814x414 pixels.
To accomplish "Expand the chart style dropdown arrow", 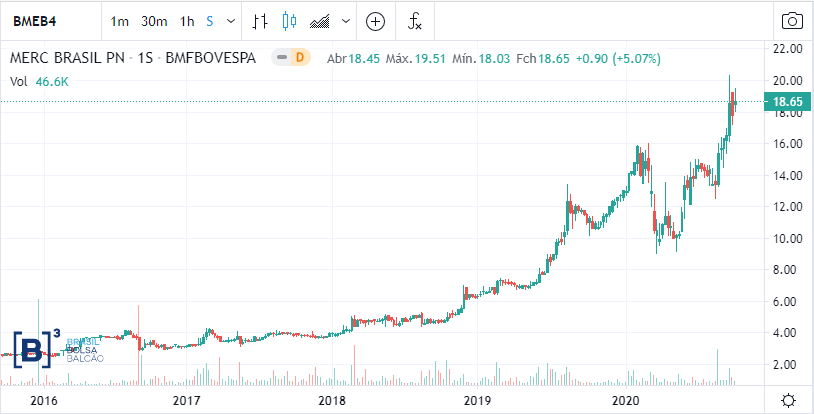I will click(x=344, y=21).
